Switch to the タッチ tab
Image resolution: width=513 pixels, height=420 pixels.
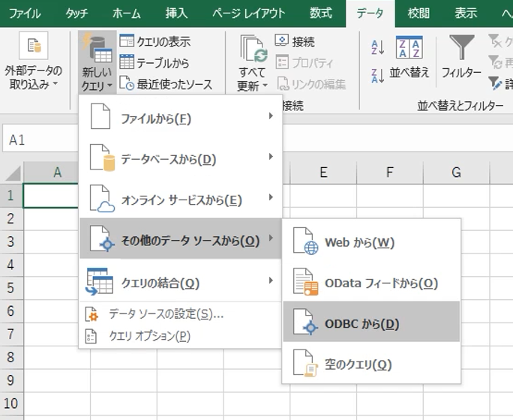pyautogui.click(x=77, y=13)
